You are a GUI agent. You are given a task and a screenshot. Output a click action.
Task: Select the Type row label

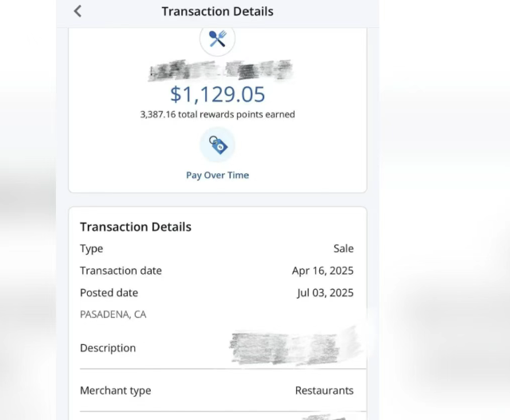tap(92, 248)
